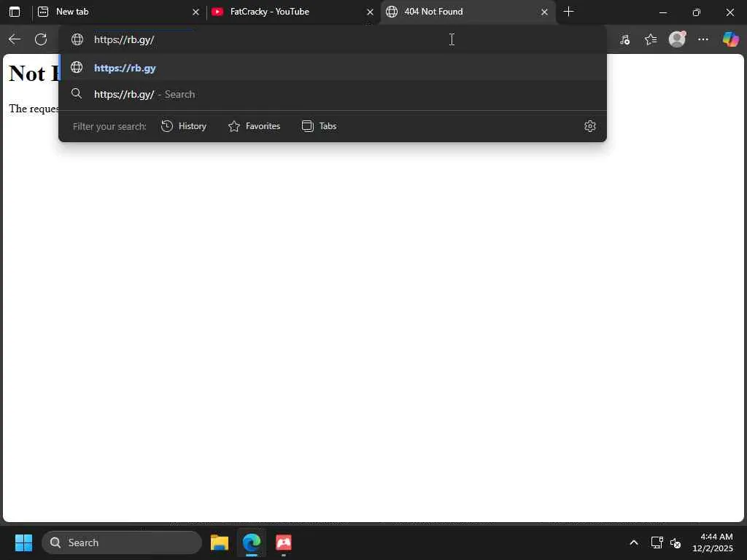Switch to FatCracky - YouTube tab

pos(293,12)
